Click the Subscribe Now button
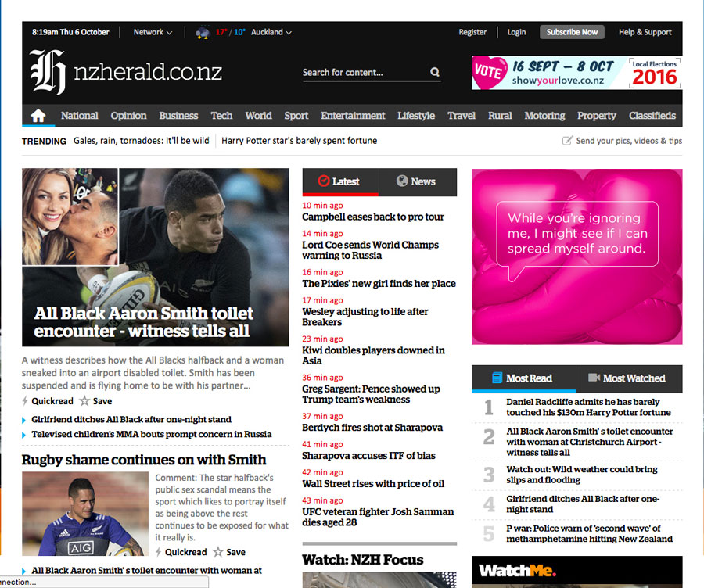The image size is (704, 588). coord(572,32)
